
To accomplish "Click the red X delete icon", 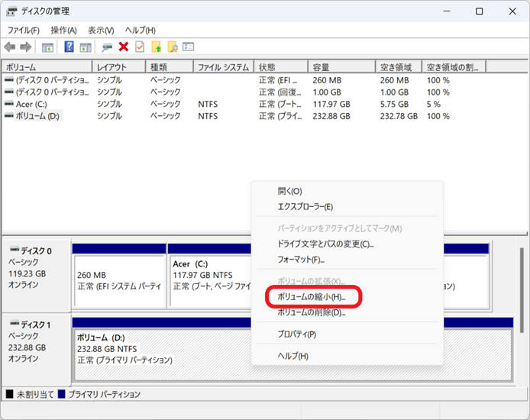I will tap(123, 47).
